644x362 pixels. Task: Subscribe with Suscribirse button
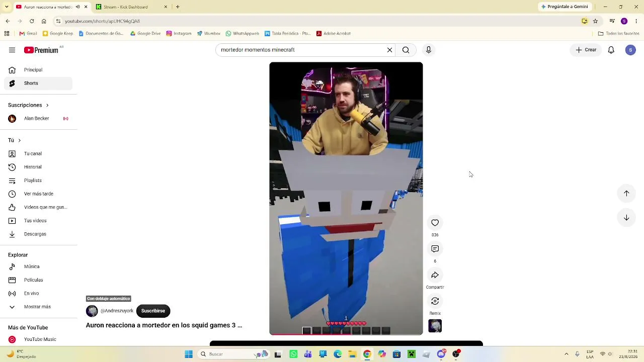click(x=153, y=311)
